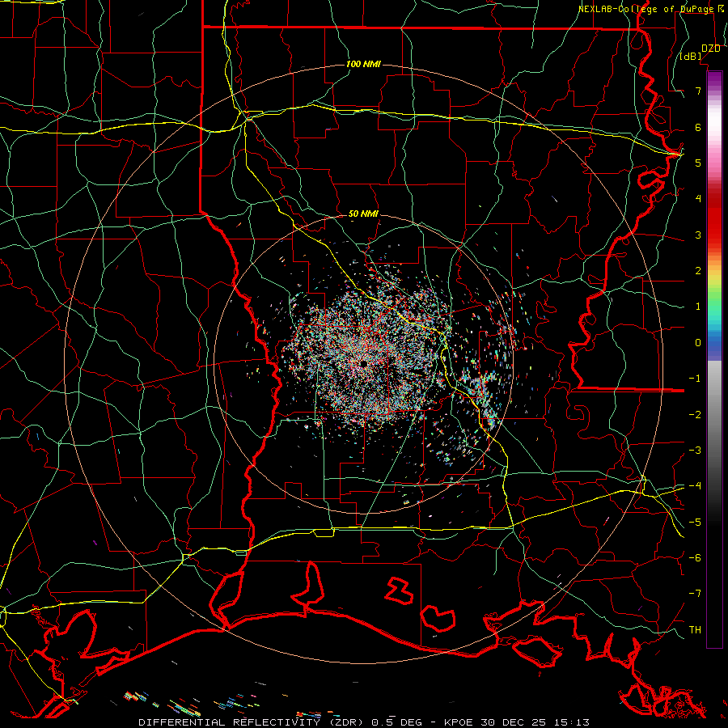Click the -7 dB tick on color scale
The width and height of the screenshot is (728, 728).
point(695,594)
